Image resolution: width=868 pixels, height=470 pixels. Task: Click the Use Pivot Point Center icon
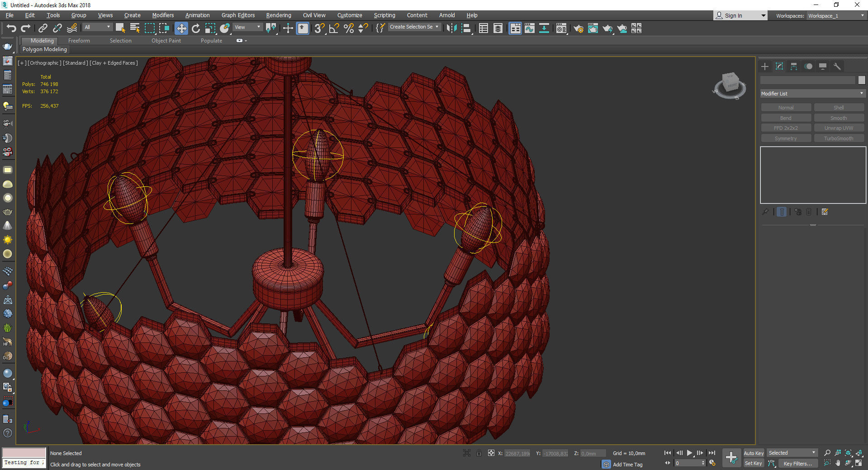point(271,28)
